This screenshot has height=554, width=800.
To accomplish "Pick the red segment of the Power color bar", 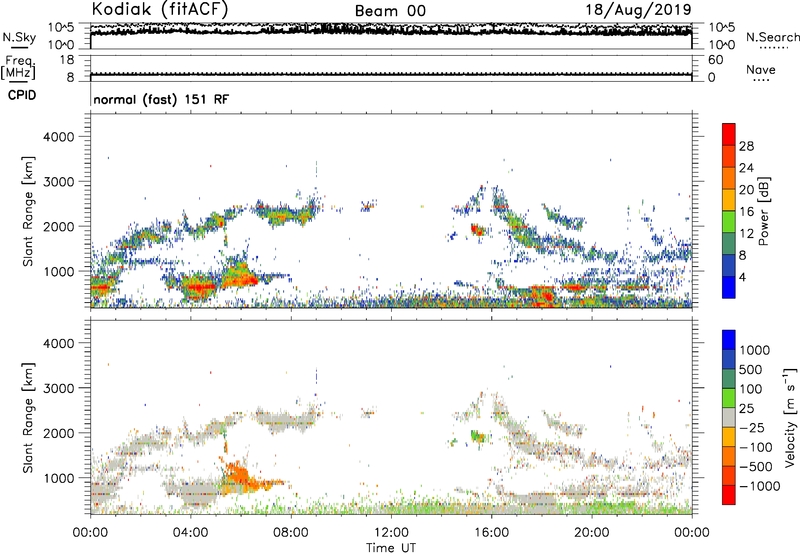I will point(729,134).
